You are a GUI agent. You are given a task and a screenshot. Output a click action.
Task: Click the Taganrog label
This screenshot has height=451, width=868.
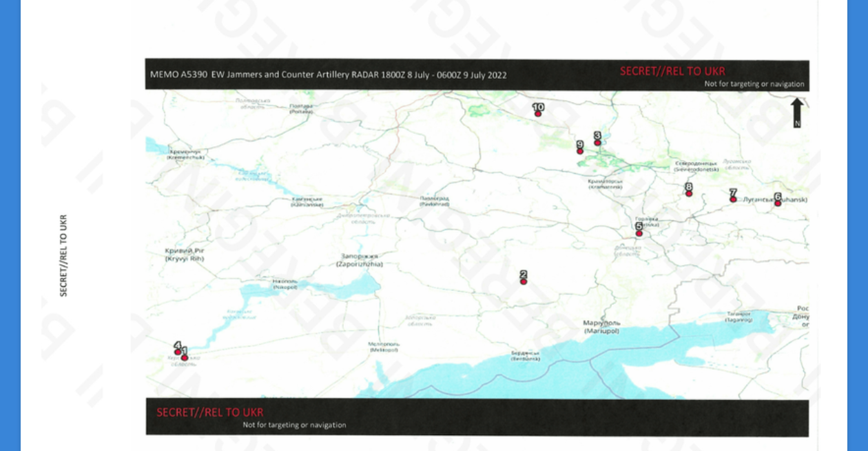tap(738, 317)
